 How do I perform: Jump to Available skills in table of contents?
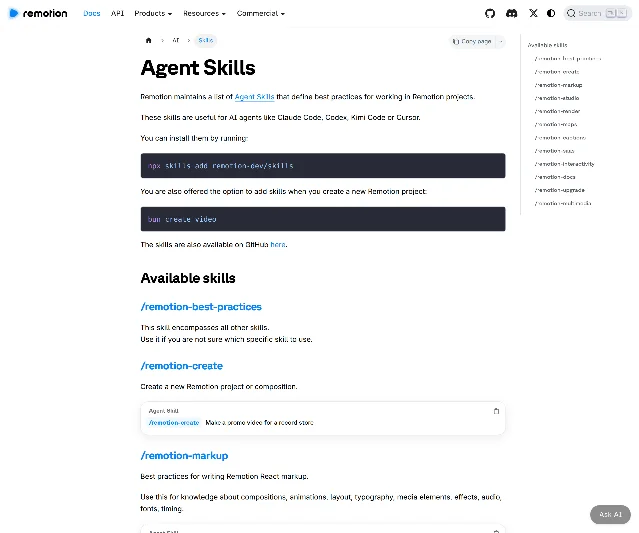click(547, 45)
